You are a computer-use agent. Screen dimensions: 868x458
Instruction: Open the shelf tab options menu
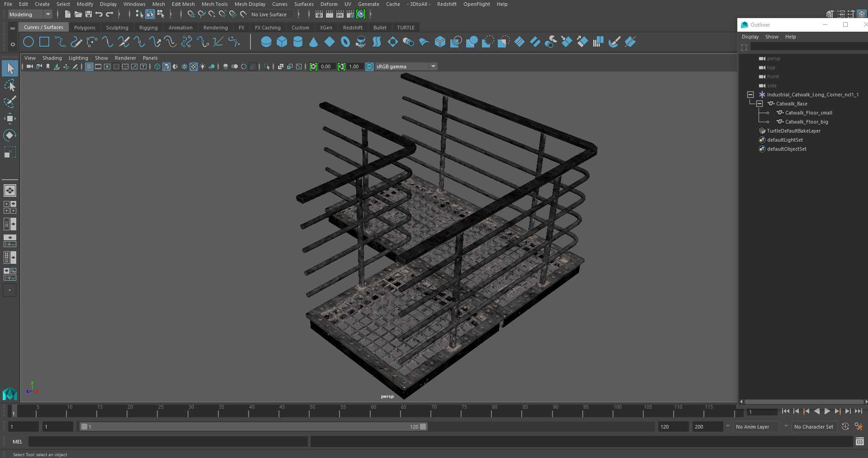[x=13, y=28]
